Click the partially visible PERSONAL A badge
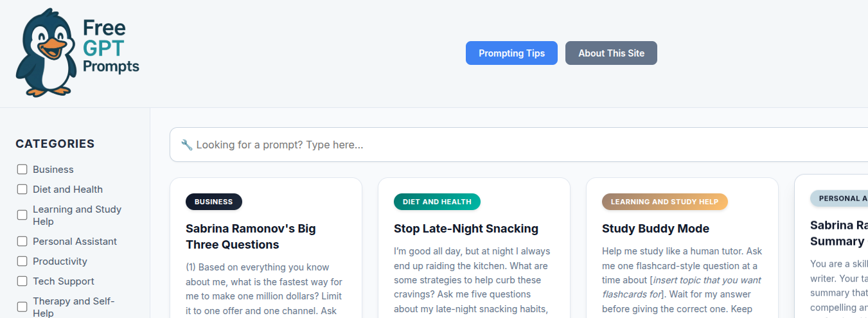868x318 pixels. [x=839, y=199]
